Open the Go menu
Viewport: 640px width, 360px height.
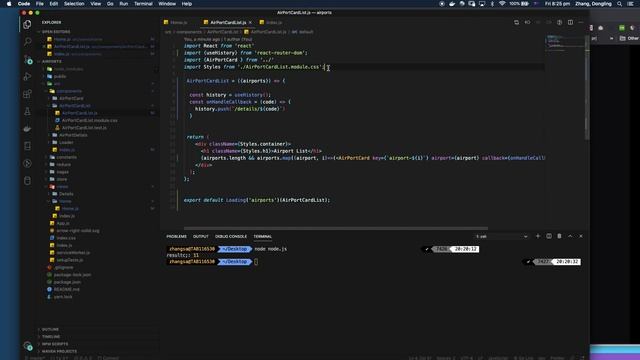pyautogui.click(x=110, y=4)
